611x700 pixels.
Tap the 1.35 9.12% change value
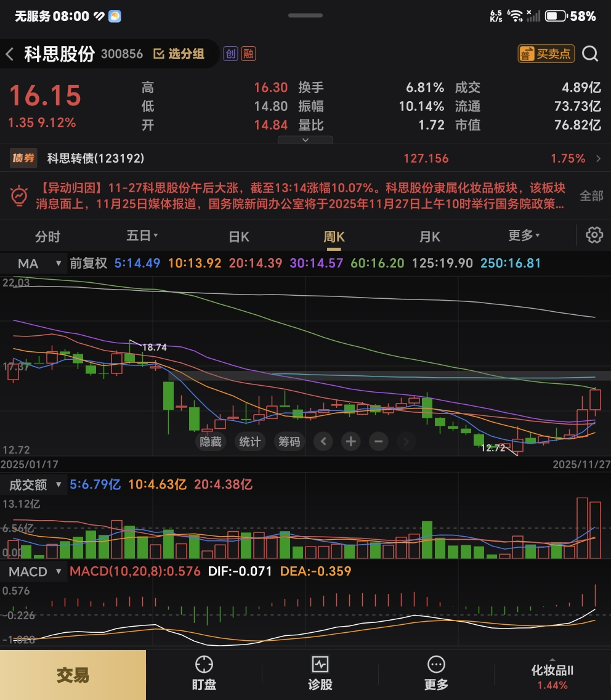pos(42,123)
